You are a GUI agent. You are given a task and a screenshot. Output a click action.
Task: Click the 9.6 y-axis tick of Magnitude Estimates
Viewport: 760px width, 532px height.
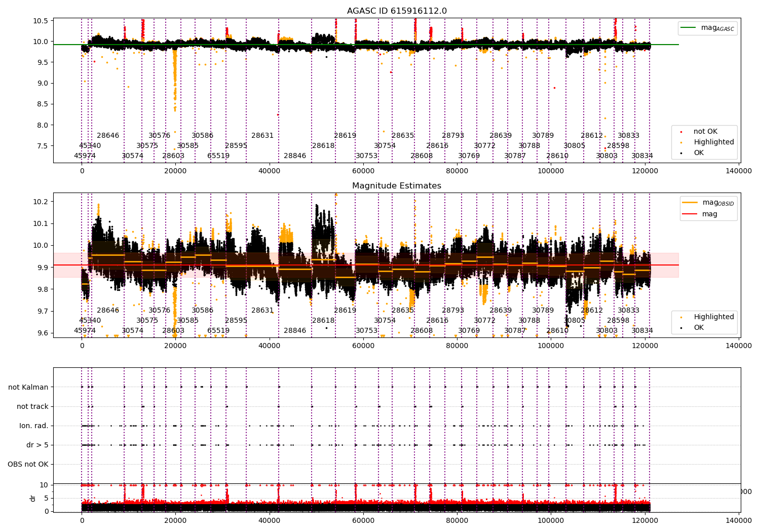tap(43, 333)
